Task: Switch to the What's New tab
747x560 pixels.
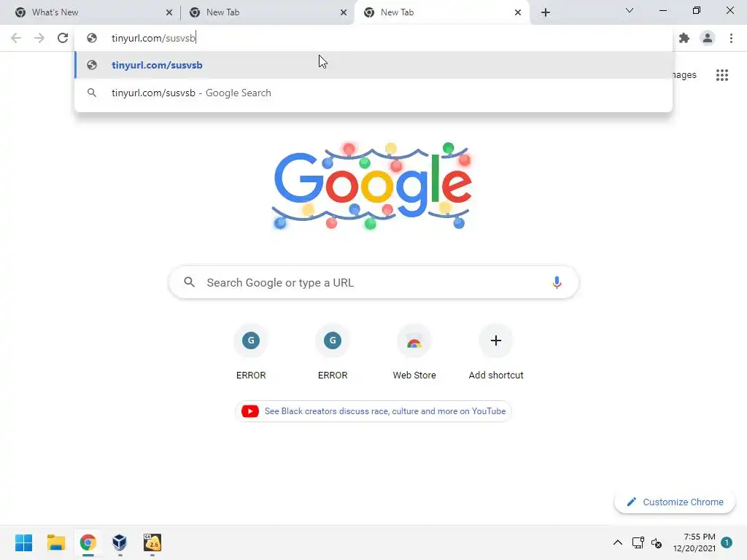Action: tap(93, 12)
